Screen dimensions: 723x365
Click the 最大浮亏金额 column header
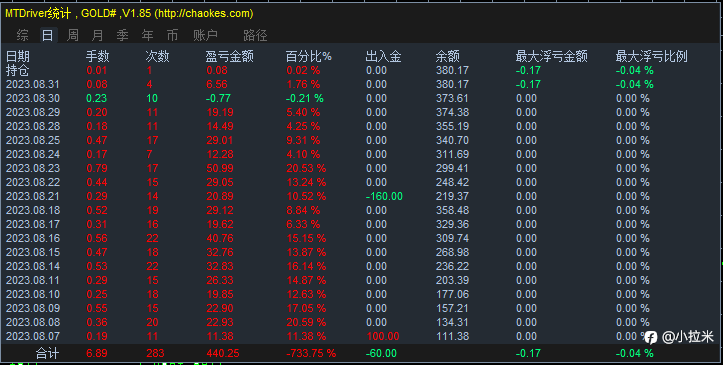[x=551, y=56]
